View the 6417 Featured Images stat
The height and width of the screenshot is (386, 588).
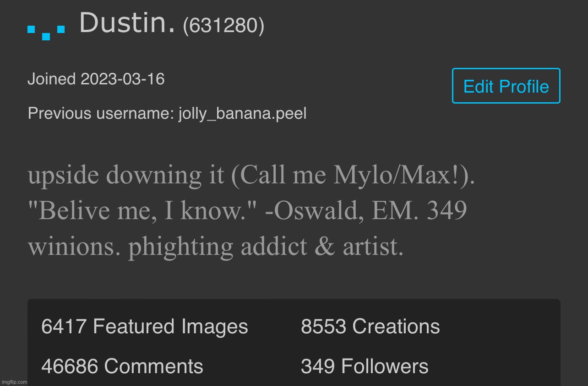(x=144, y=326)
